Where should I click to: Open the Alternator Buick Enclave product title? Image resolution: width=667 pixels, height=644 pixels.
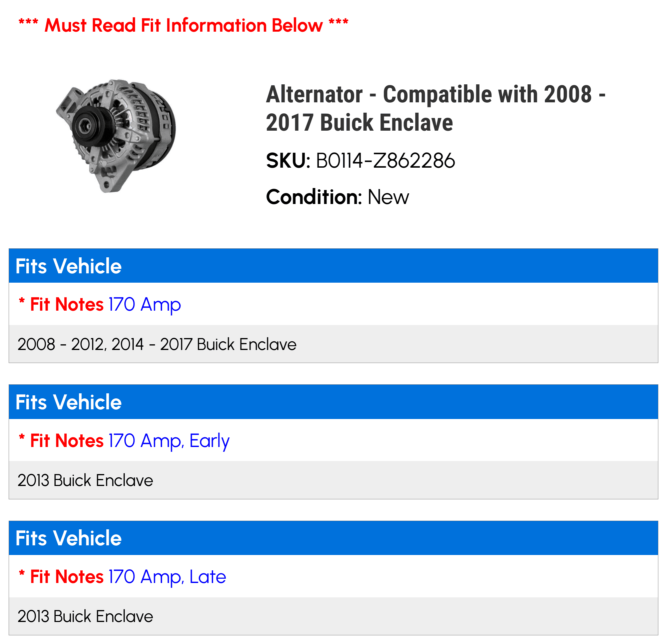(436, 108)
